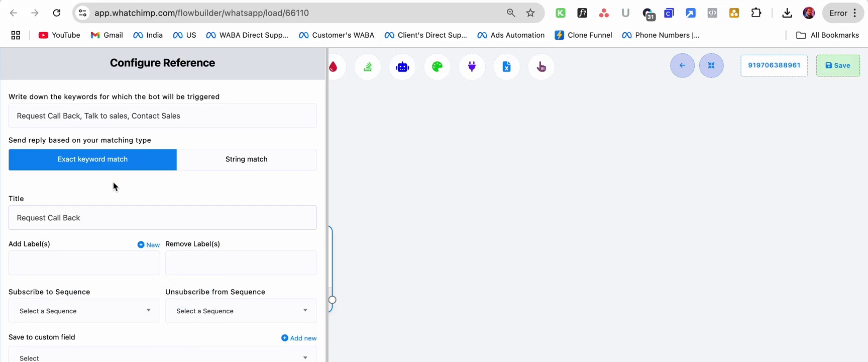The height and width of the screenshot is (362, 868).
Task: Open the Ads Automation bookmark
Action: point(511,35)
